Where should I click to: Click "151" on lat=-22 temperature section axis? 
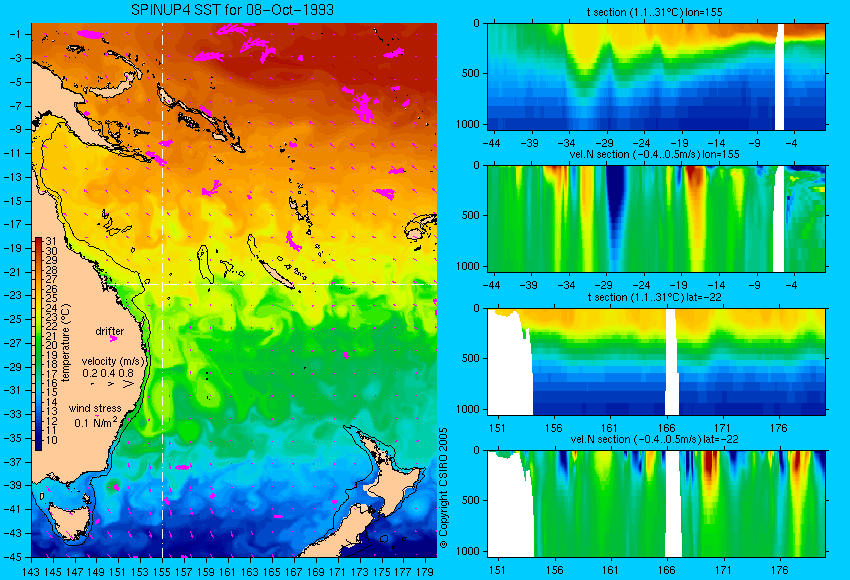coord(497,428)
